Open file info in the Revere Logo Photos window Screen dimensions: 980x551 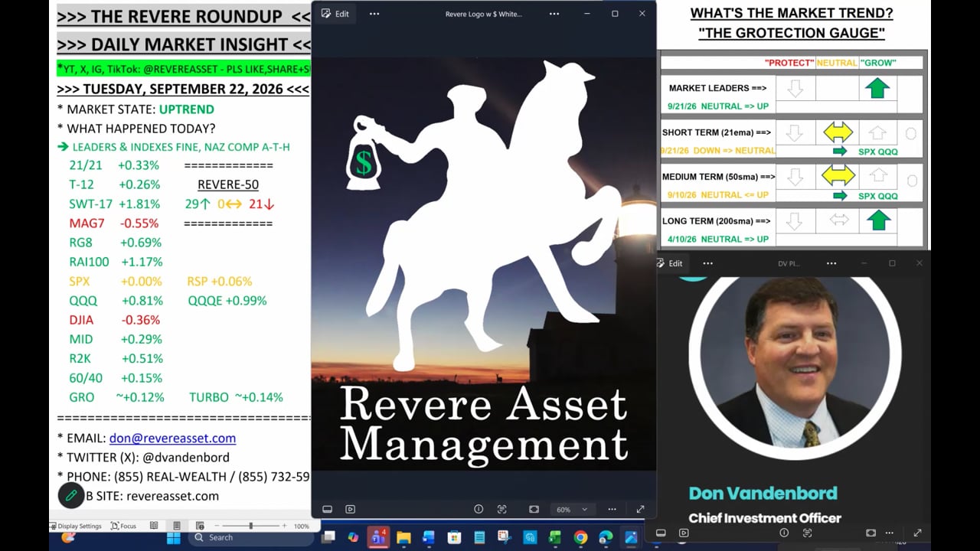coord(479,509)
